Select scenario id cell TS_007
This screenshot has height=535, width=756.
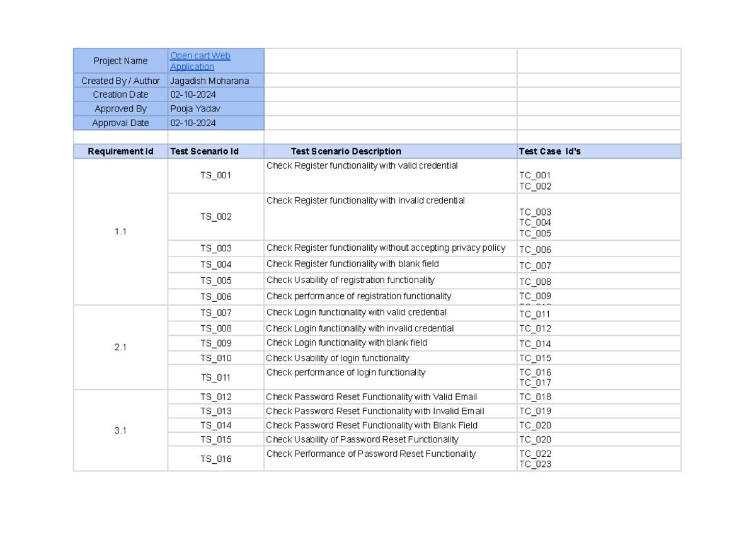pos(215,313)
